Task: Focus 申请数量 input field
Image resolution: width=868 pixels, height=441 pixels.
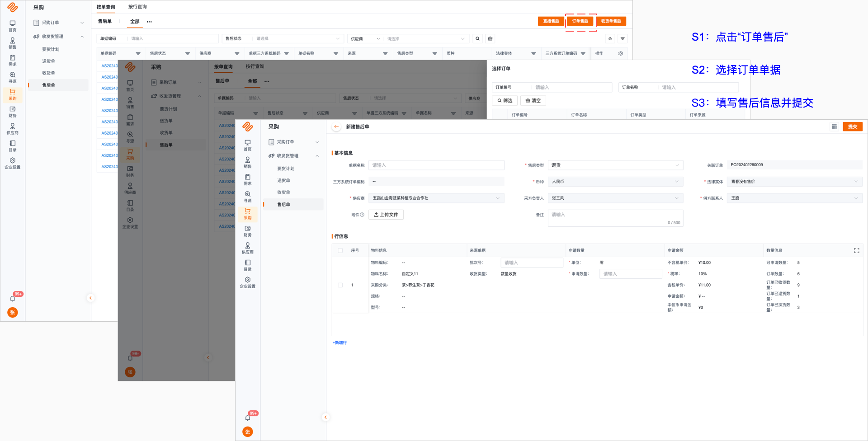Action: (631, 274)
